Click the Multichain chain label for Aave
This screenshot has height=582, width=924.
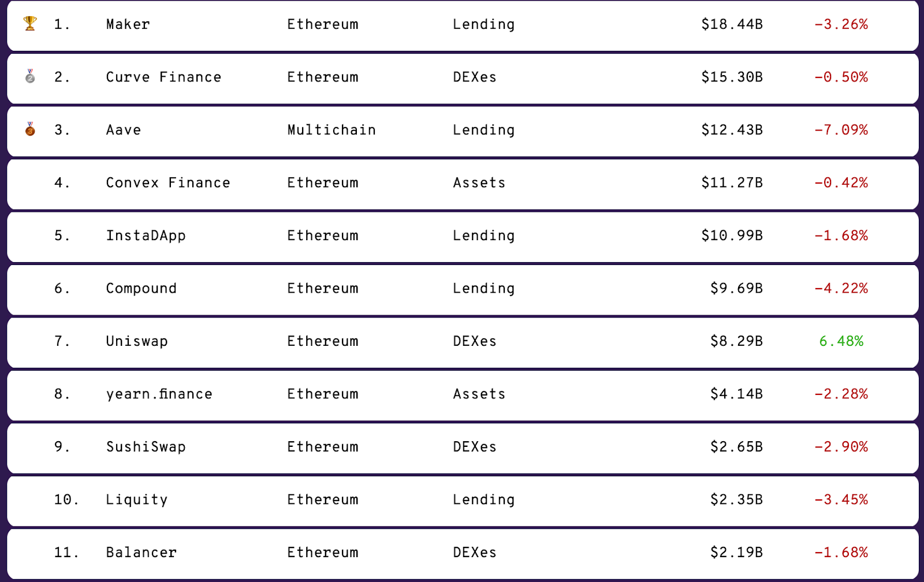point(331,130)
